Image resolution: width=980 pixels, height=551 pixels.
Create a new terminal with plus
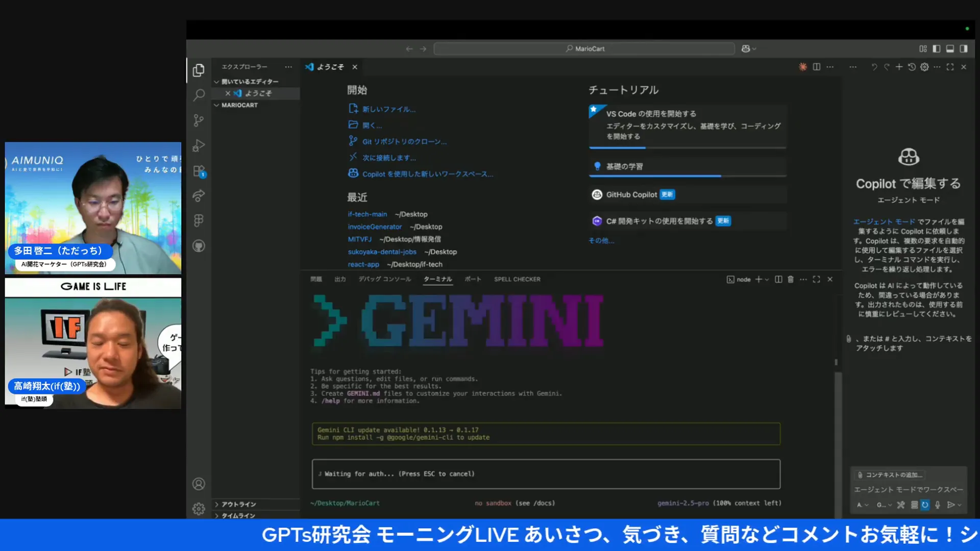click(x=758, y=279)
